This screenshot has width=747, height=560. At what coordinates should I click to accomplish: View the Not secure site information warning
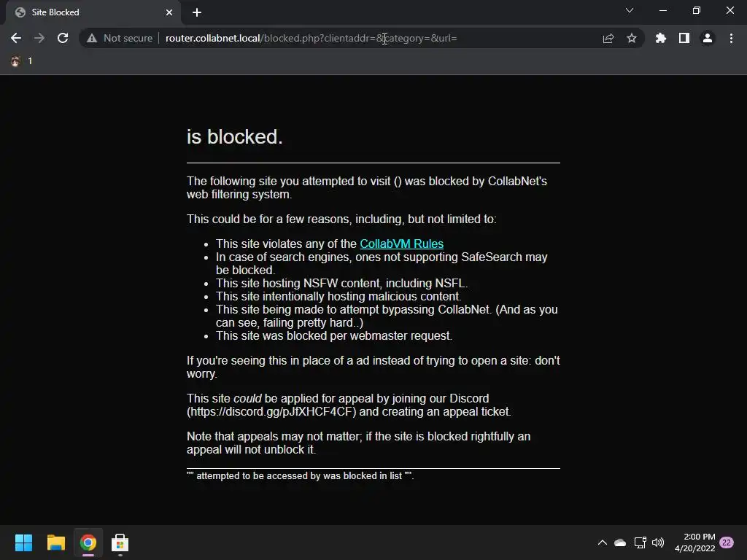pos(120,38)
